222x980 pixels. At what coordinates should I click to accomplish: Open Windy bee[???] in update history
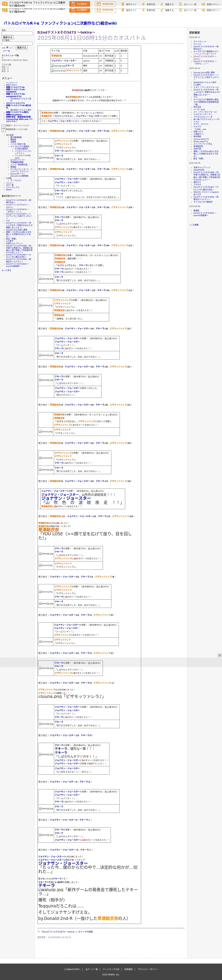[201, 141]
